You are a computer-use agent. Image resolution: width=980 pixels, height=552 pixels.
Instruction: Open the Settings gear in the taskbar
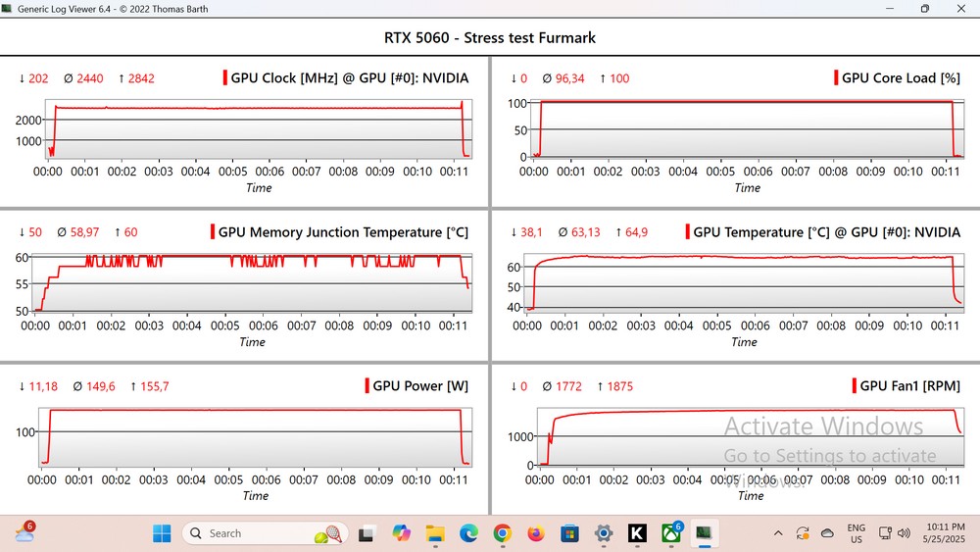(x=603, y=533)
